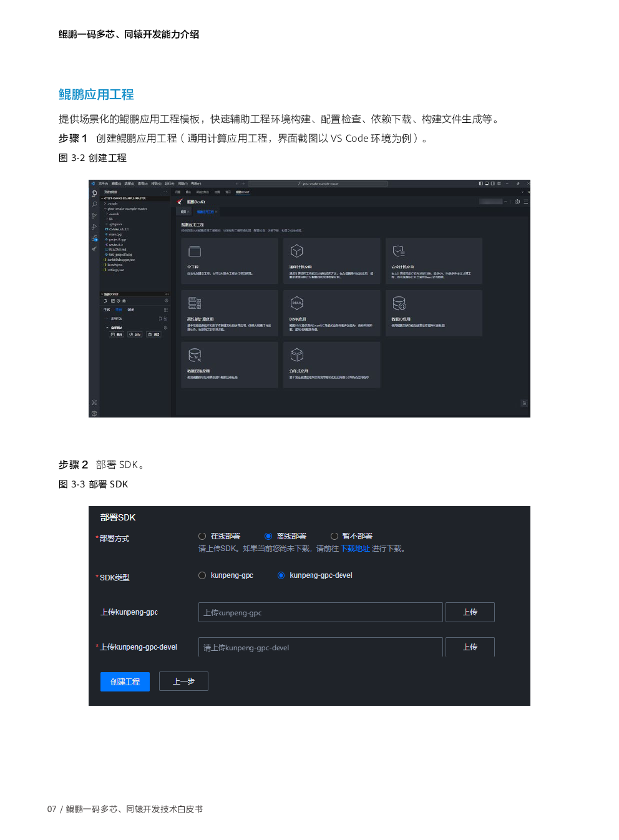Select the 离线部署 radio option
The image size is (619, 840).
click(x=268, y=536)
